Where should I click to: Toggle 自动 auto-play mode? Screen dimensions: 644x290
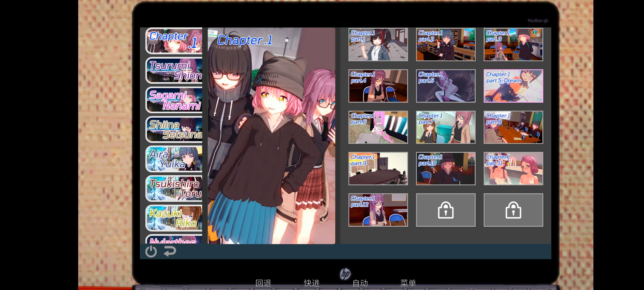coord(360,283)
